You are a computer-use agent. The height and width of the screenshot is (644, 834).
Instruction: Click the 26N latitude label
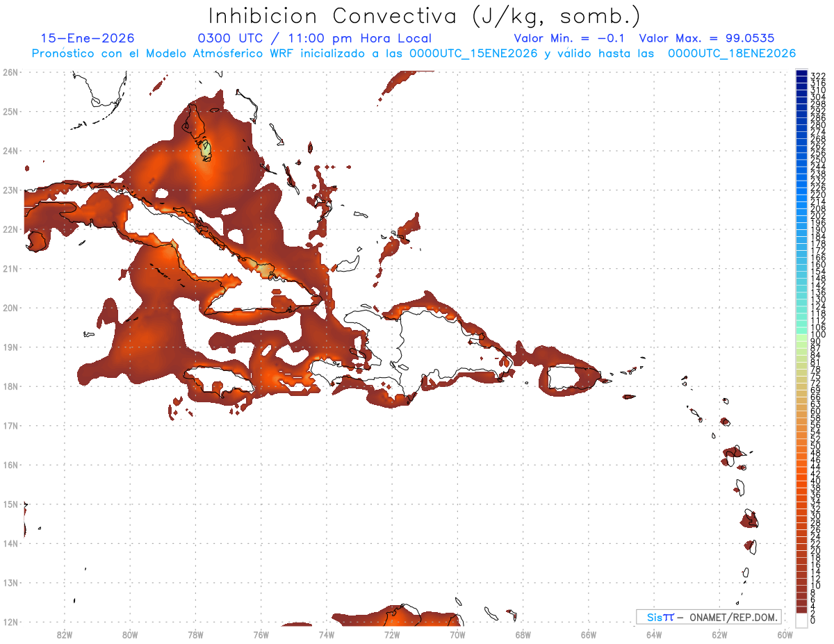tap(10, 72)
